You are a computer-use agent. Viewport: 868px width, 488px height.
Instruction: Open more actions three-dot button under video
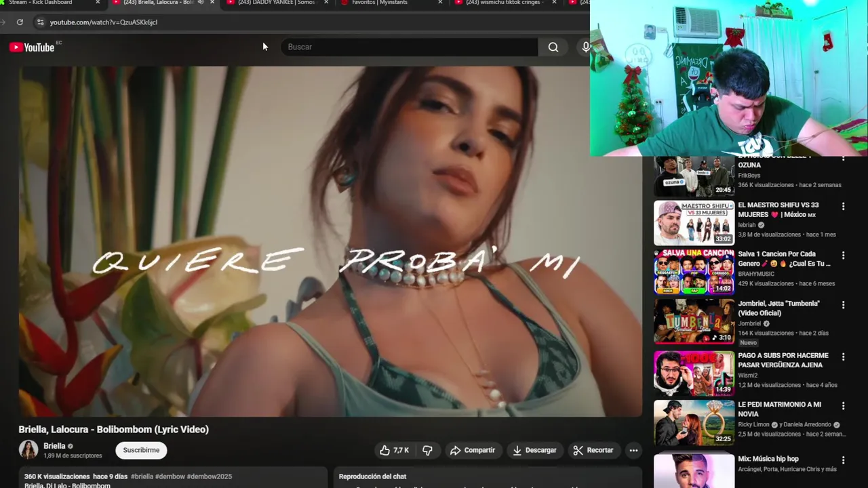(633, 450)
